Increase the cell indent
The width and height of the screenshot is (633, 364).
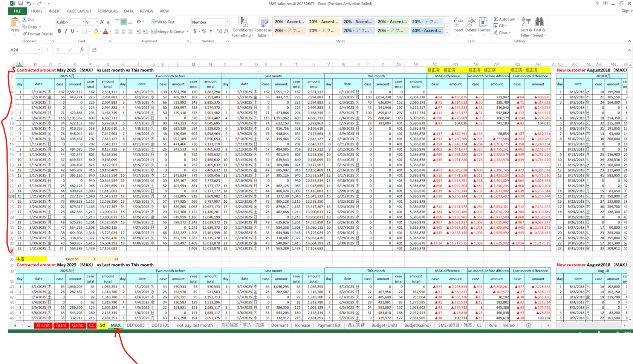[x=145, y=31]
